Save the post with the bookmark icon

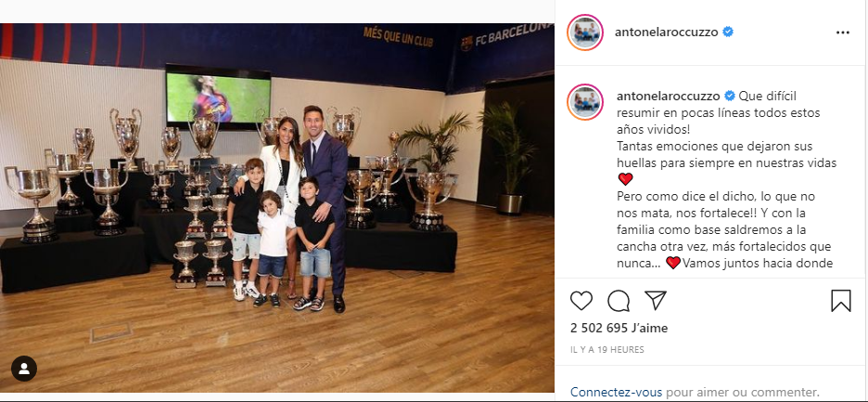click(841, 301)
